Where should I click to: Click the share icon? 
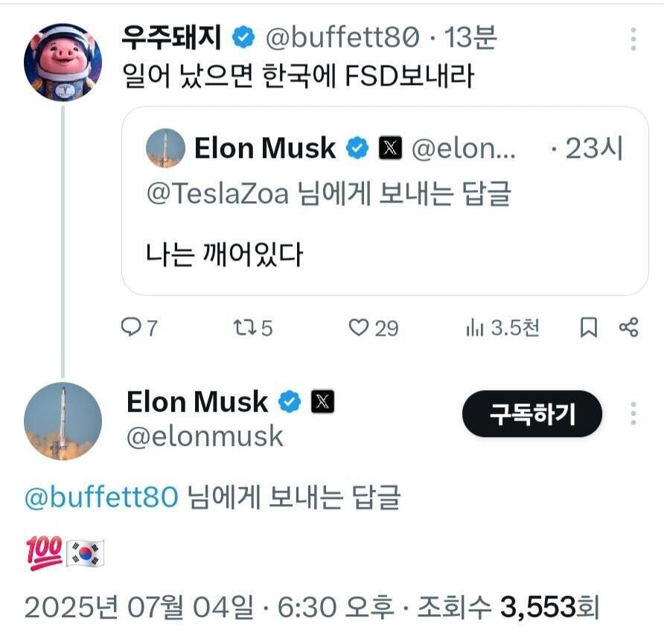[x=629, y=328]
